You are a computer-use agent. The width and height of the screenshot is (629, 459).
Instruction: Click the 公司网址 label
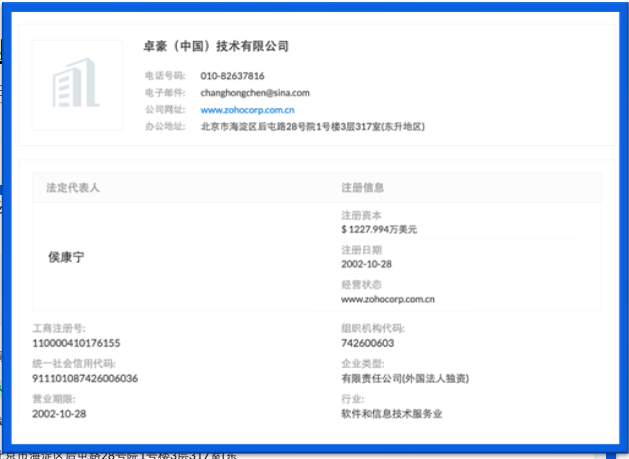click(165, 110)
